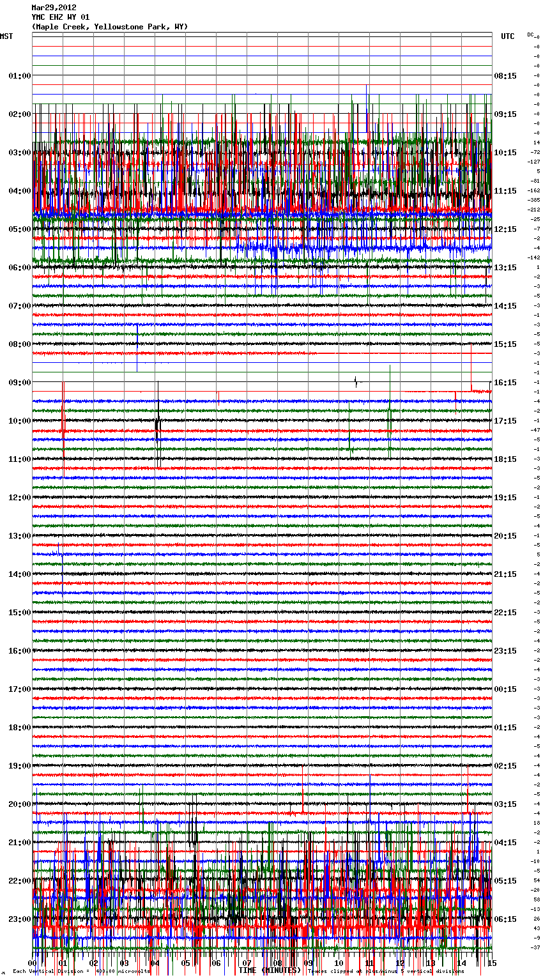The image size is (543, 980).
Task: Click the DC offset value -212
Action: pyautogui.click(x=535, y=210)
